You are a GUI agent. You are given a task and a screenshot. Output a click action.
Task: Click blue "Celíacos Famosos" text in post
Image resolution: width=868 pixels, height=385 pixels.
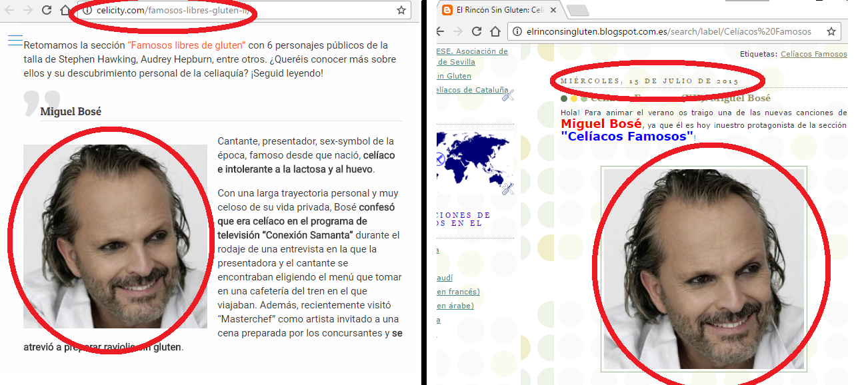[x=627, y=136]
